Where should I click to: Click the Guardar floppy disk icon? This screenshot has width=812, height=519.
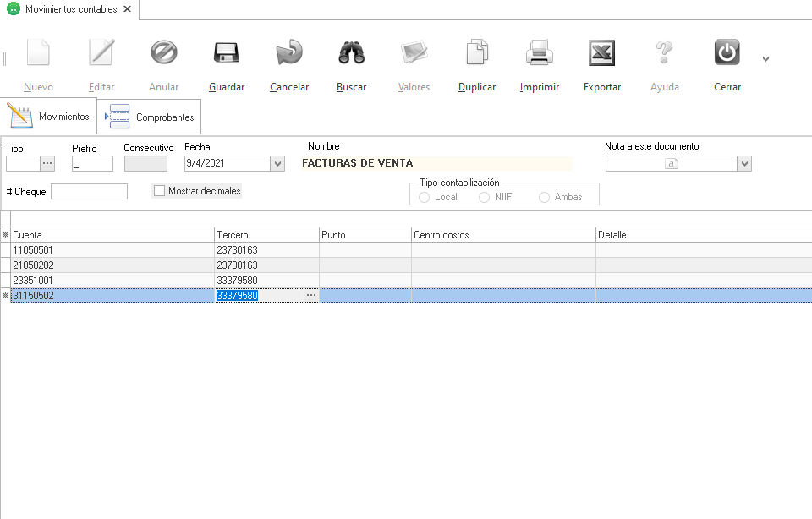pos(226,54)
